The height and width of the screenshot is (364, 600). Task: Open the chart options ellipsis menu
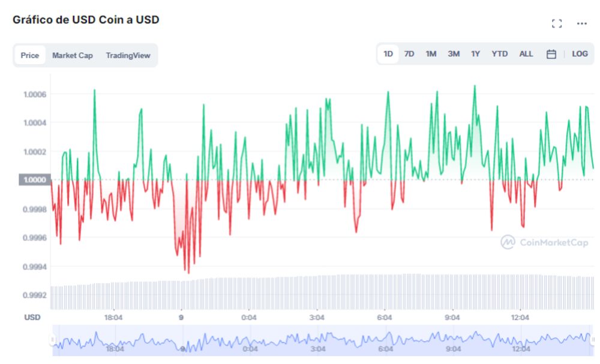click(x=581, y=23)
